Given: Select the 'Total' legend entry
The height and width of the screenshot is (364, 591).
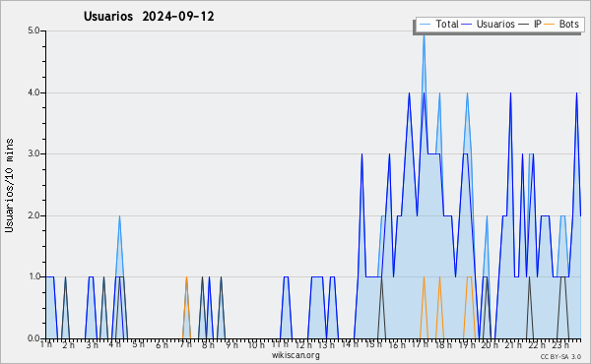Looking at the screenshot, I should click(438, 24).
